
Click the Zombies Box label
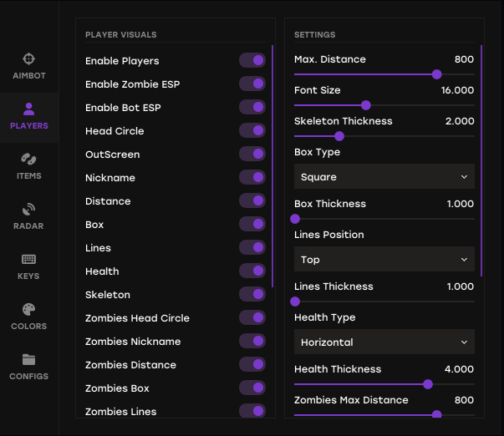117,388
